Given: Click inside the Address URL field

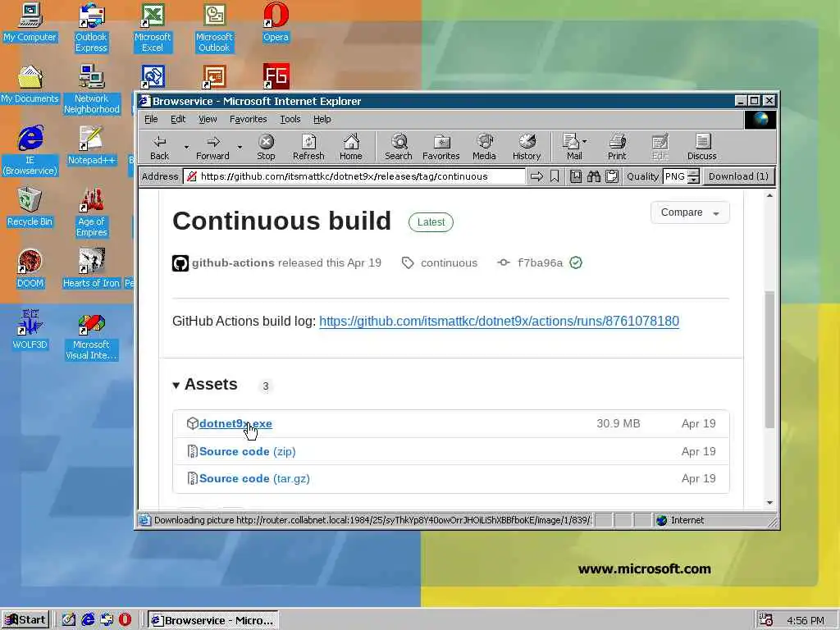Looking at the screenshot, I should point(354,176).
